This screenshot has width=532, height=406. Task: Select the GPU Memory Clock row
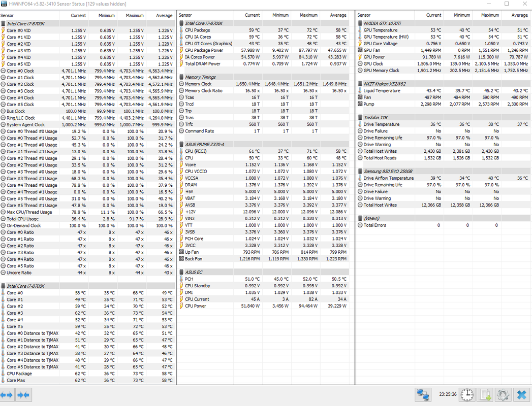[x=443, y=71]
